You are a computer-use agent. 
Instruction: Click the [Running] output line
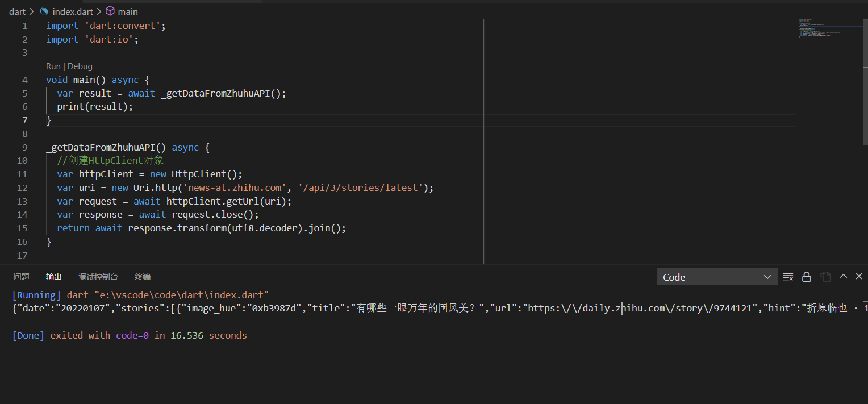[140, 295]
